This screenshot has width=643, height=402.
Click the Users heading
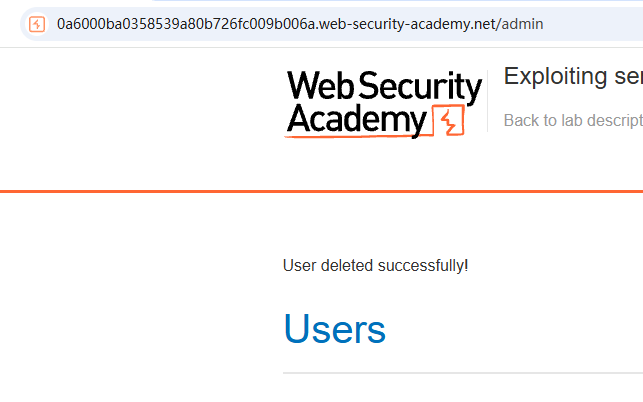point(335,329)
